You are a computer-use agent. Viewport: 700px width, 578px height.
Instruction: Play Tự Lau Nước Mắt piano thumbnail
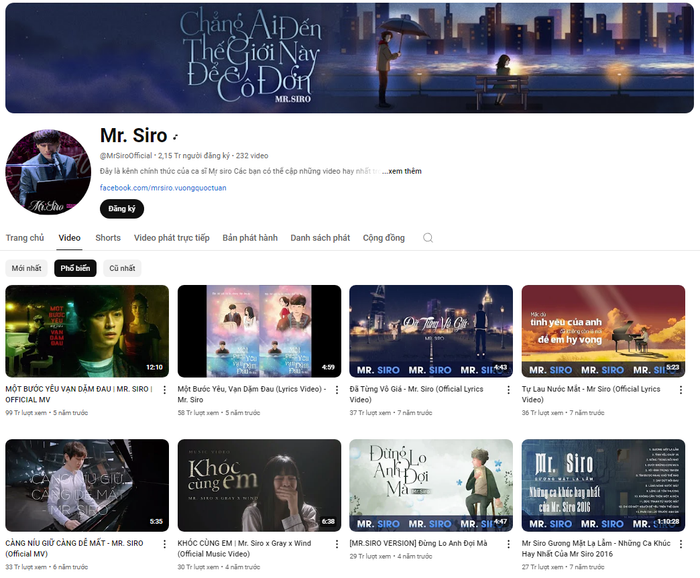tap(603, 331)
